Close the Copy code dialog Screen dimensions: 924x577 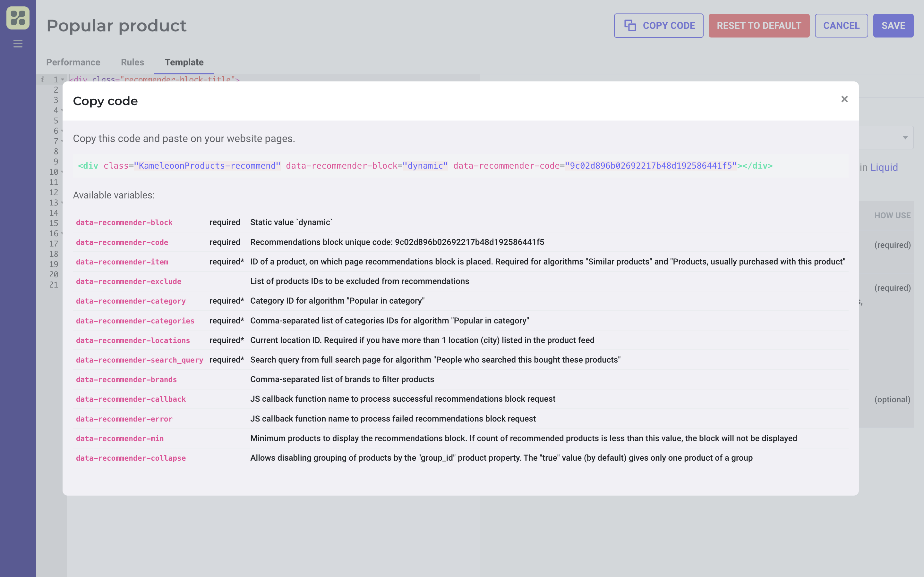844,99
